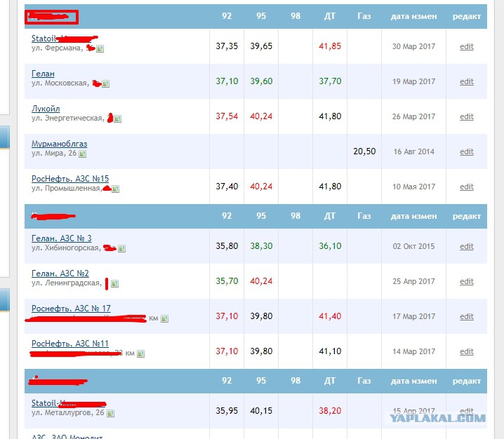504x439 pixels.
Task: Select the 20,50 gas price at Мурманоблгаз
Action: (x=364, y=151)
